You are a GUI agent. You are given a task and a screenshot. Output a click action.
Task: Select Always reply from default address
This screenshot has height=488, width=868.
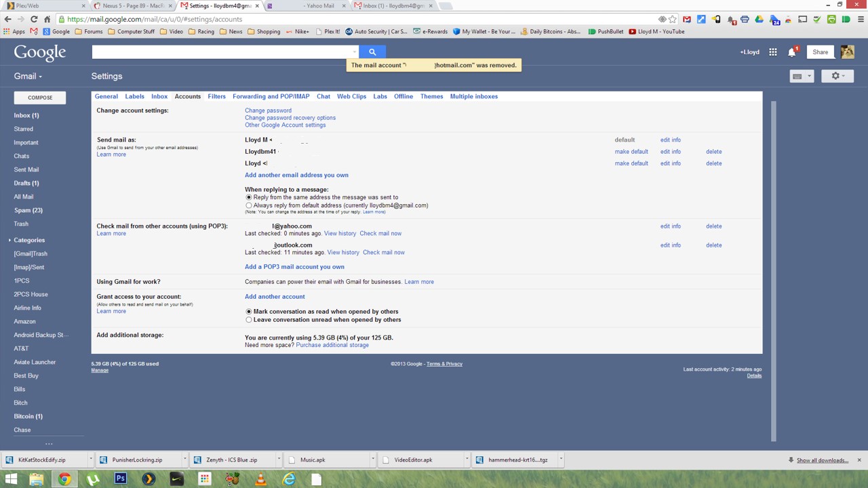tap(249, 205)
